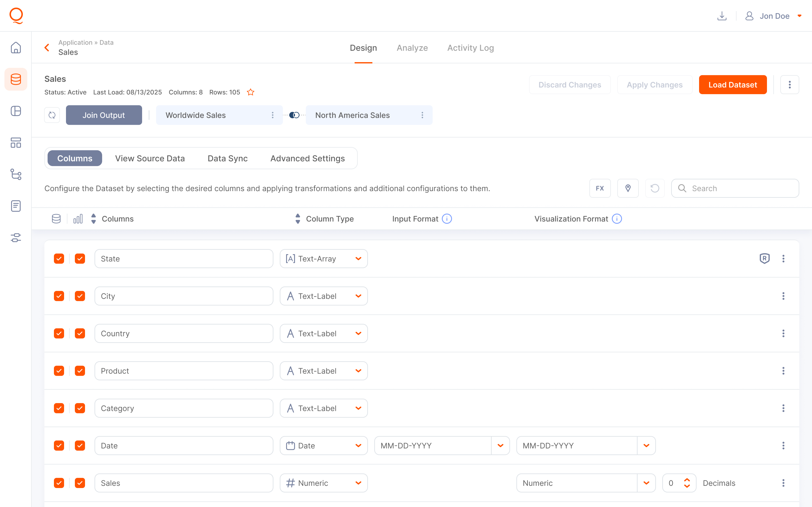Click the FX formula icon button

tap(599, 189)
